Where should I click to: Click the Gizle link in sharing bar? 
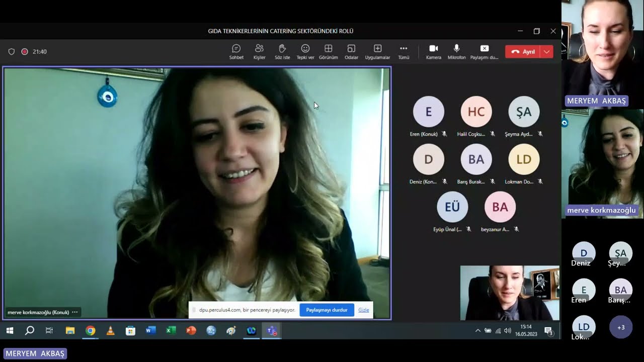click(x=363, y=310)
